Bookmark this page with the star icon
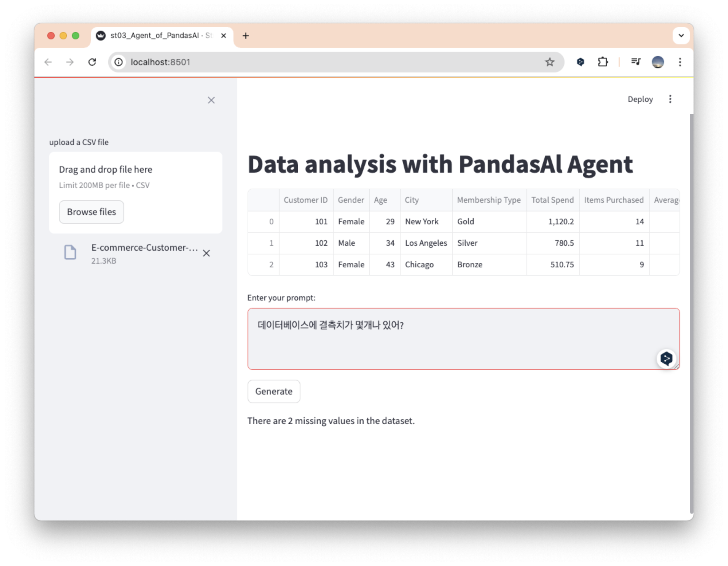This screenshot has height=566, width=728. (549, 62)
